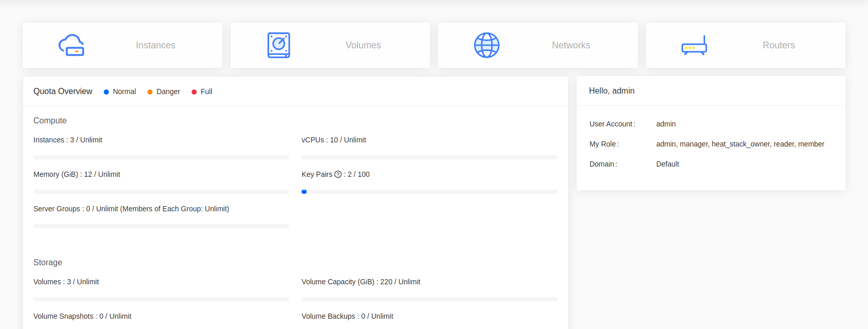The height and width of the screenshot is (329, 868).
Task: Click the Full legend label
Action: (x=206, y=92)
